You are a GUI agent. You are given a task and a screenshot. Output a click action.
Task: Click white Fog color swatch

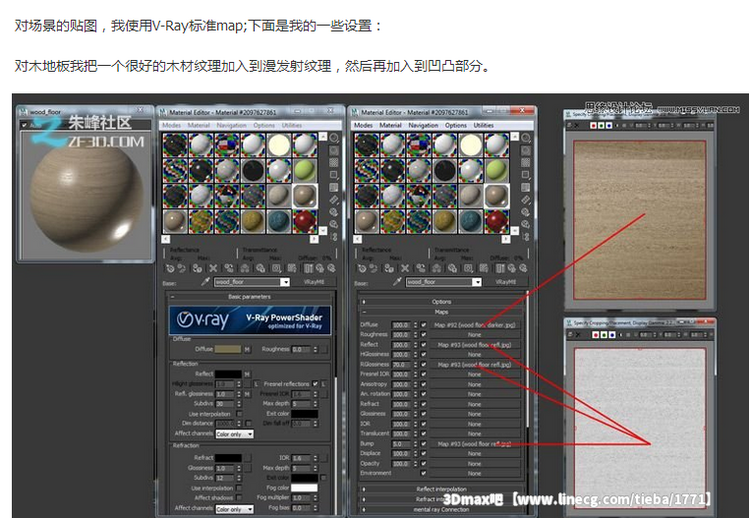click(x=304, y=488)
